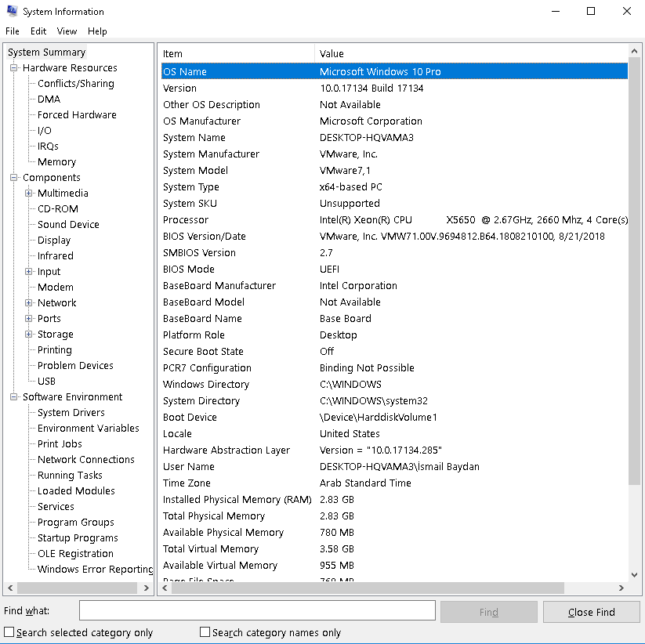Select Network Connections tree item

86,459
